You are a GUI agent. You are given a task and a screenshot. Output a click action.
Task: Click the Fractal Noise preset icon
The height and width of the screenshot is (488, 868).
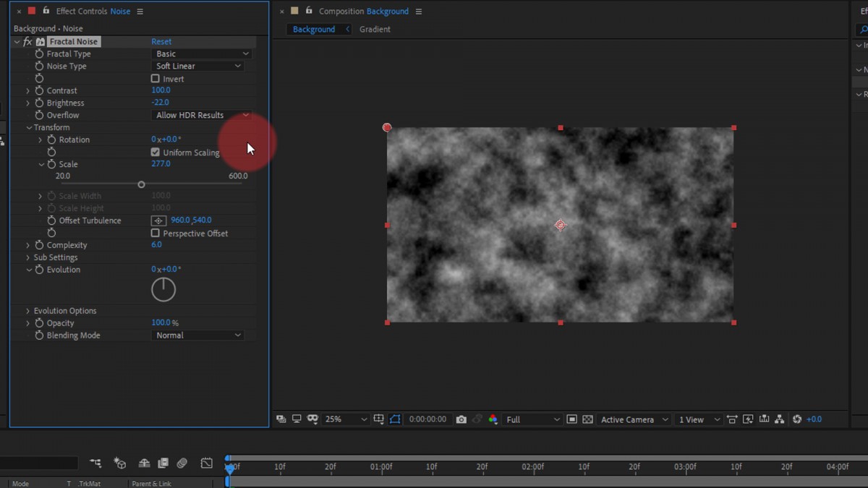point(41,42)
